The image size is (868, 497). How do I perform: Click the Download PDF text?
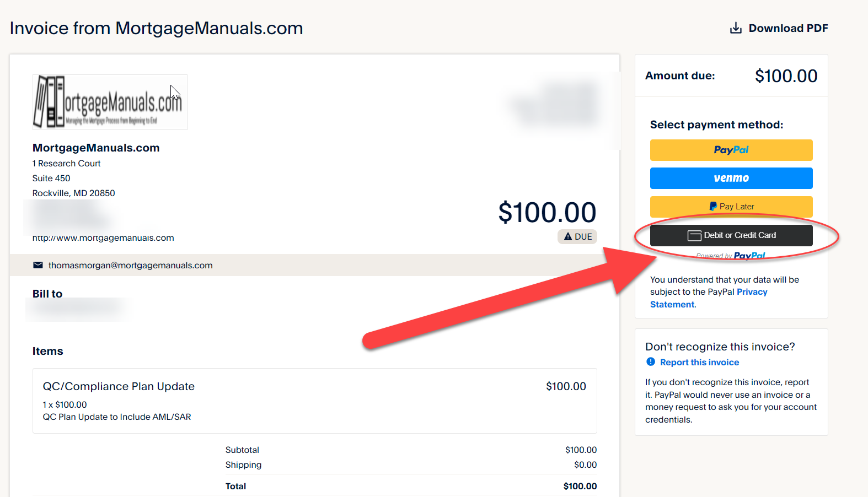coord(788,28)
